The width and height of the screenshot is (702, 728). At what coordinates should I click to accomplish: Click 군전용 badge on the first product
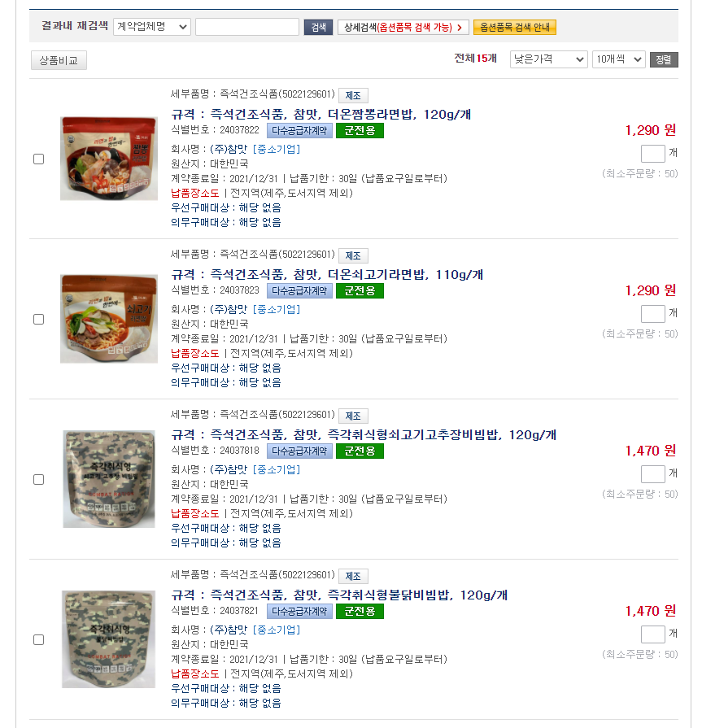coord(360,130)
